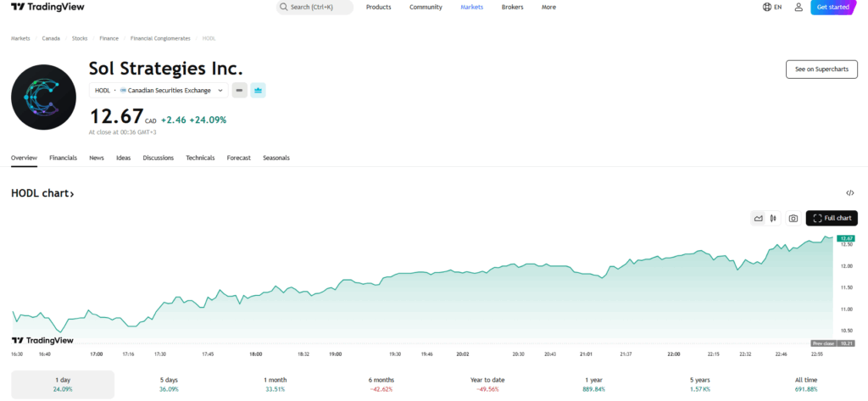Select the Ideas tab

[124, 158]
